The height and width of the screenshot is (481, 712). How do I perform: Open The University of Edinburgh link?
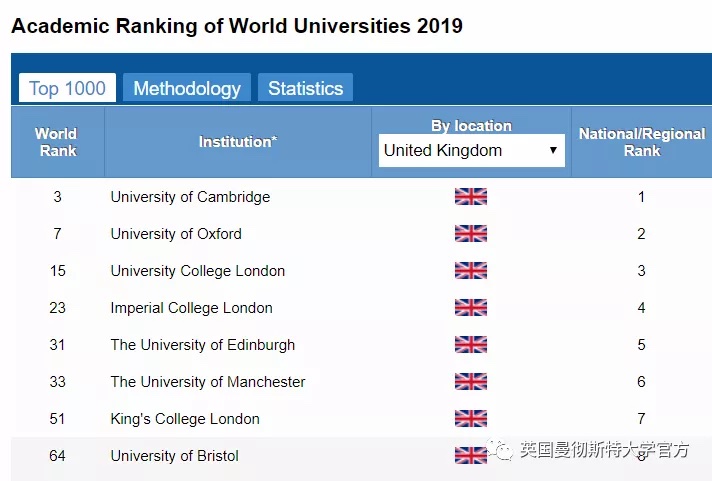coord(203,345)
